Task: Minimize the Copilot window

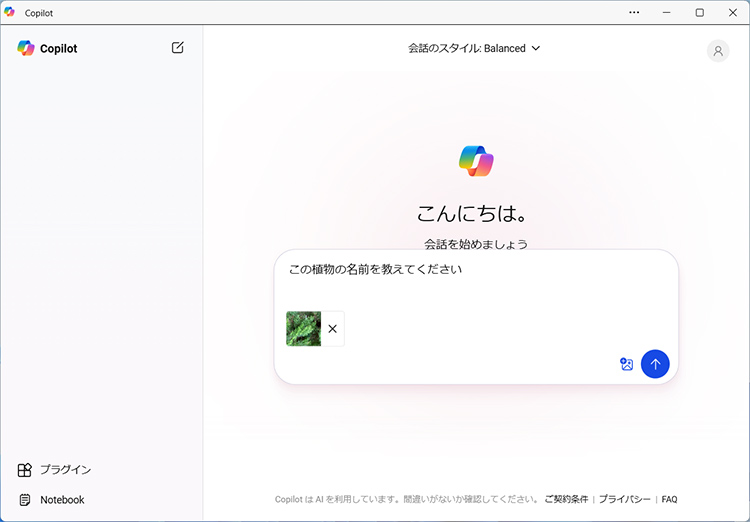Action: coord(667,12)
